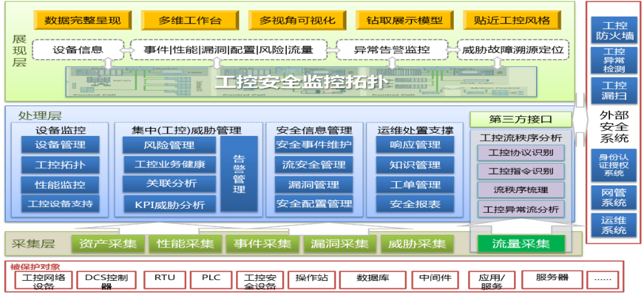Image resolution: width=644 pixels, height=295 pixels.
Task: Open the 工控协议识别 item
Action: (521, 153)
